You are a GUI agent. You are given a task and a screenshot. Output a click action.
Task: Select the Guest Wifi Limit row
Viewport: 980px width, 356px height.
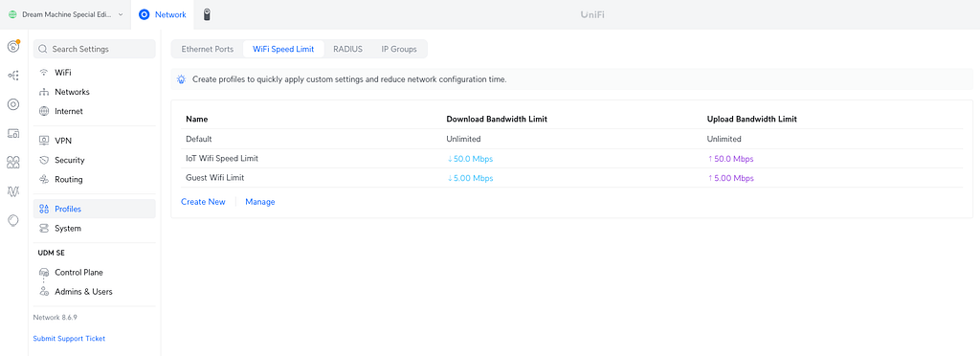[572, 178]
